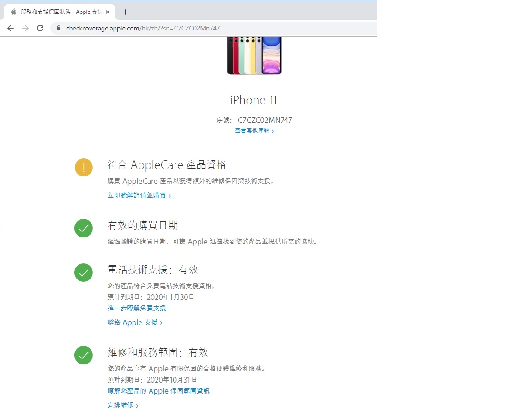Click the 購買 AppleCare 產品 description text

[x=191, y=181]
